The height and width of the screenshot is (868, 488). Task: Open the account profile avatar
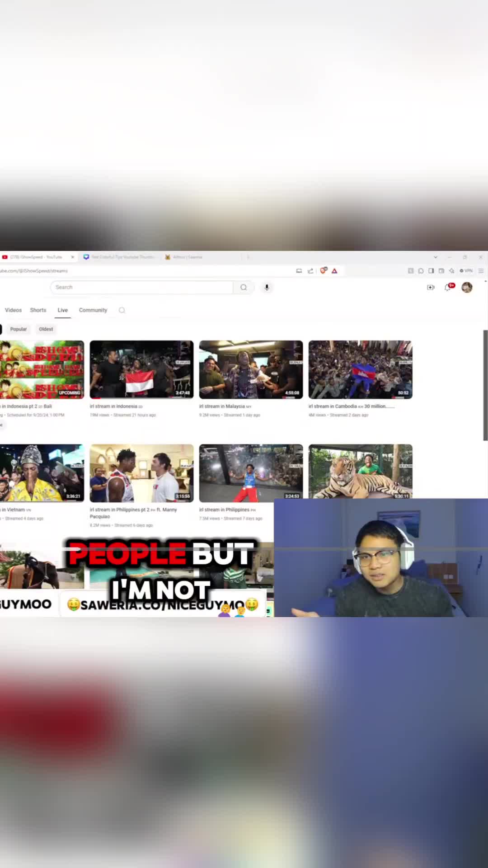click(467, 288)
